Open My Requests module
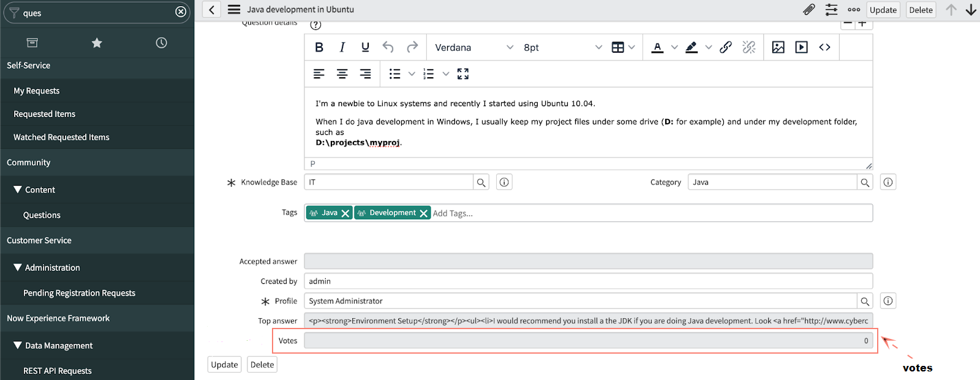 point(37,91)
